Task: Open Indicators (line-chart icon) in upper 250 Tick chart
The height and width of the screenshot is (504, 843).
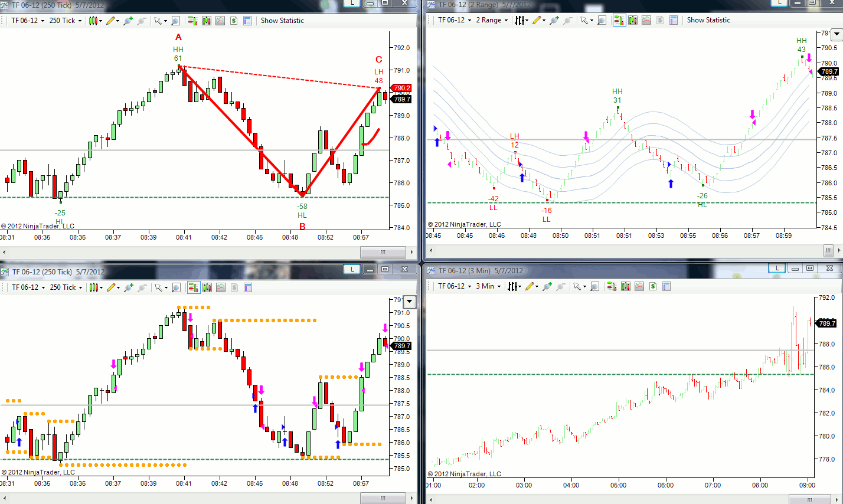Action: click(x=220, y=21)
